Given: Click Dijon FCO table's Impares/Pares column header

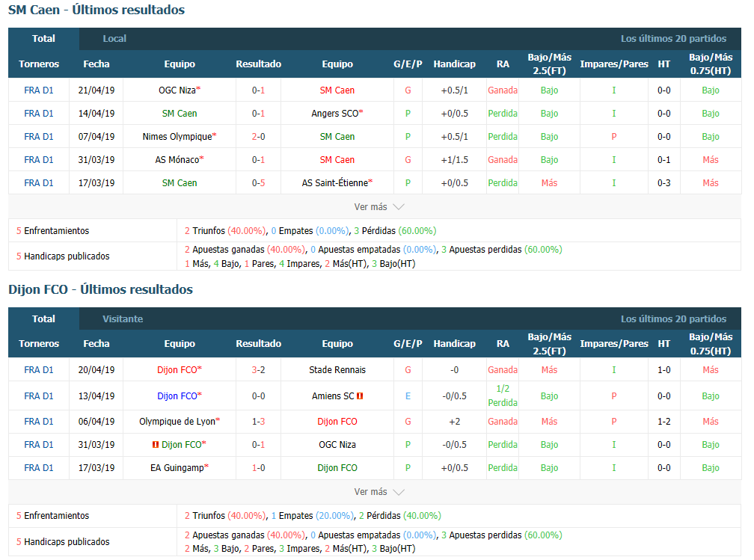Looking at the screenshot, I should point(614,344).
